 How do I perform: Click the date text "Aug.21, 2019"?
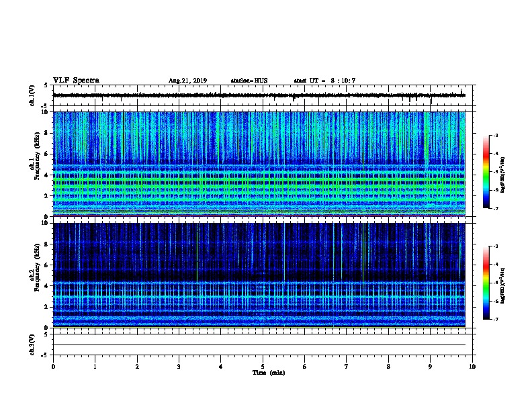point(187,81)
